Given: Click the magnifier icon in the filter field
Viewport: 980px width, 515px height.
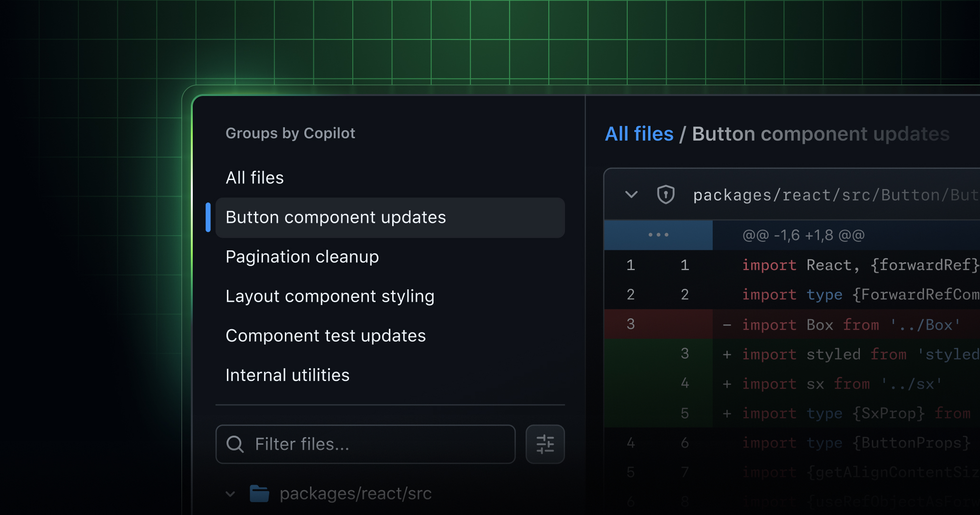Looking at the screenshot, I should 235,444.
